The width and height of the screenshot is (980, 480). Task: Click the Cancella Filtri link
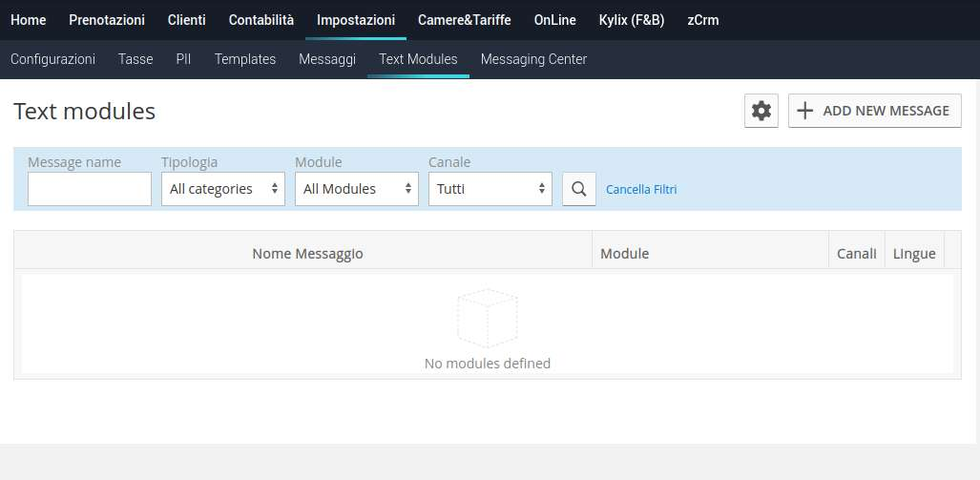click(641, 189)
